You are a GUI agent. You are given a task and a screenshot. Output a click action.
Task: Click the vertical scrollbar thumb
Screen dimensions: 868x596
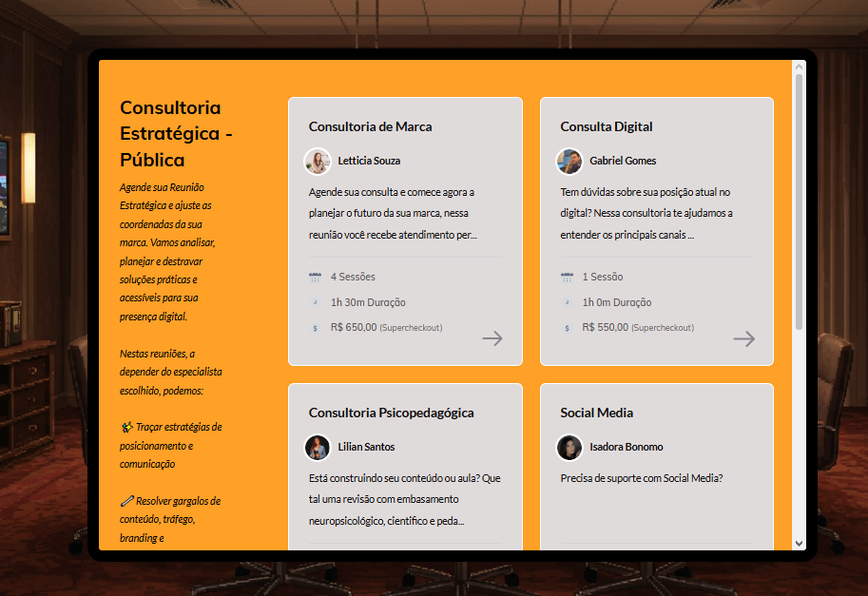point(799,202)
